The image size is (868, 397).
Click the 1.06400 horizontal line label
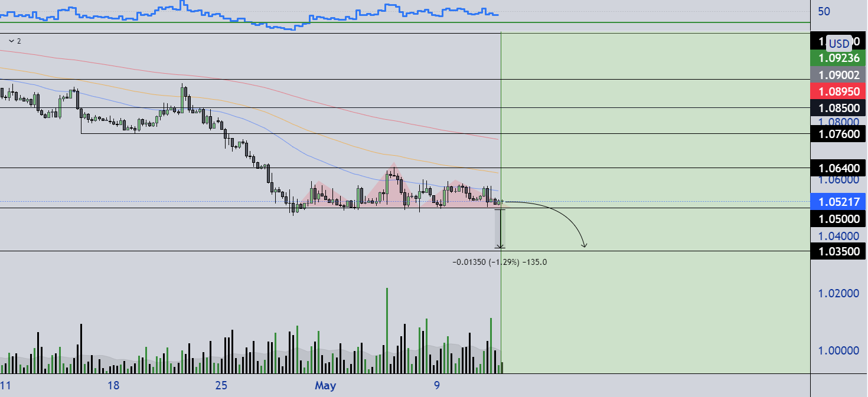tap(838, 168)
